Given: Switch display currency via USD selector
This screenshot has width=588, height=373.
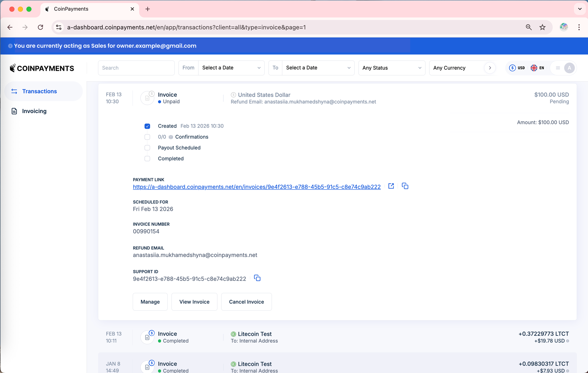Looking at the screenshot, I should click(517, 68).
